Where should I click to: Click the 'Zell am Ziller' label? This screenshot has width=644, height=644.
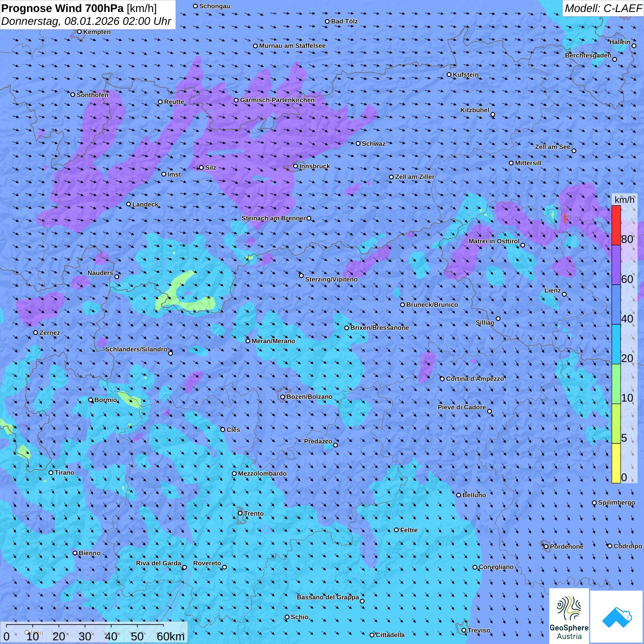coord(414,177)
